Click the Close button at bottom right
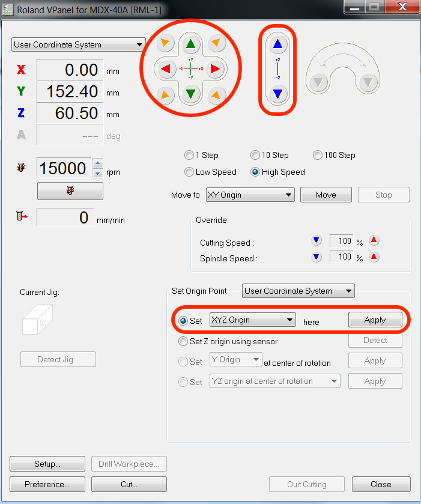This screenshot has width=421, height=504. tap(381, 484)
